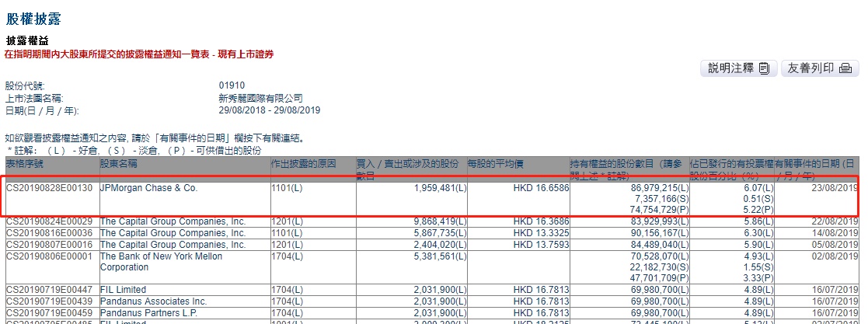Select form serial CS20190719E00447
The height and width of the screenshot is (324, 868).
[49, 290]
